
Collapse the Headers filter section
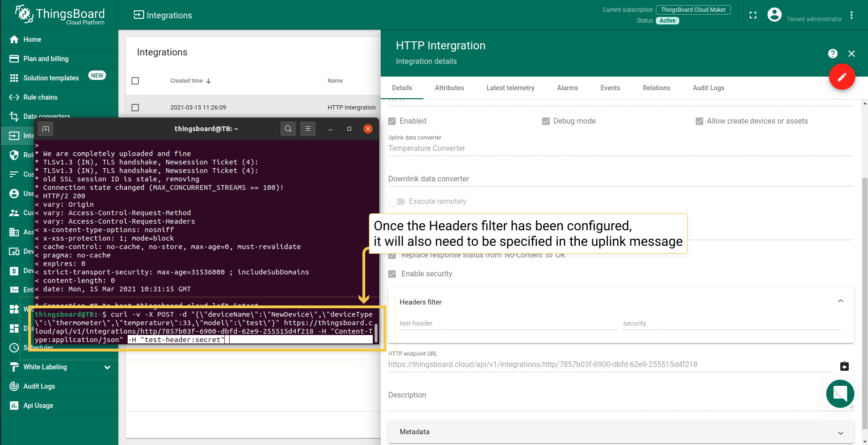[x=841, y=301]
